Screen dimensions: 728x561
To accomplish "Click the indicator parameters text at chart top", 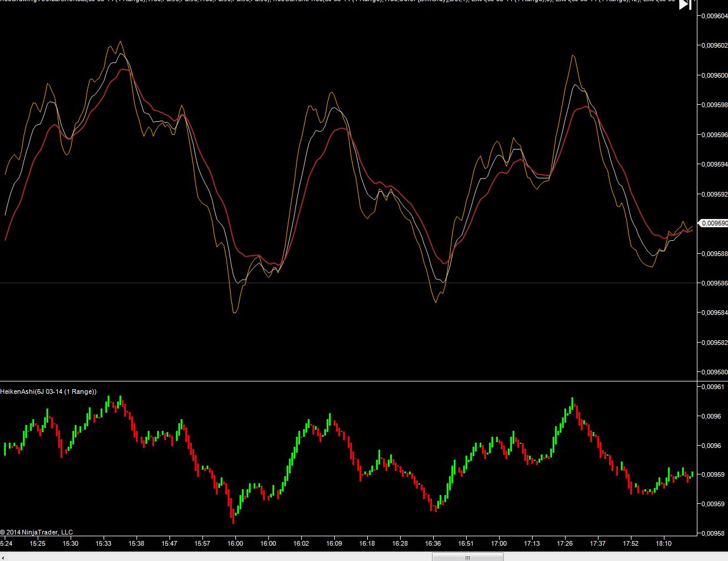I will click(x=338, y=2).
